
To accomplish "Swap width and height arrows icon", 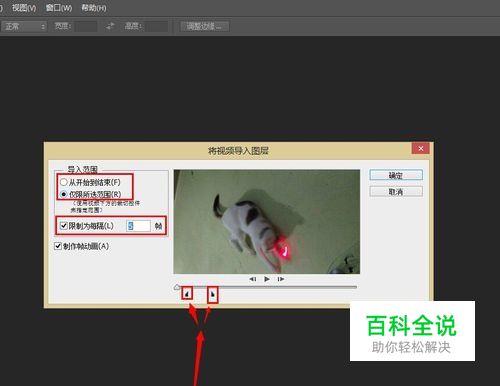I will [x=110, y=26].
